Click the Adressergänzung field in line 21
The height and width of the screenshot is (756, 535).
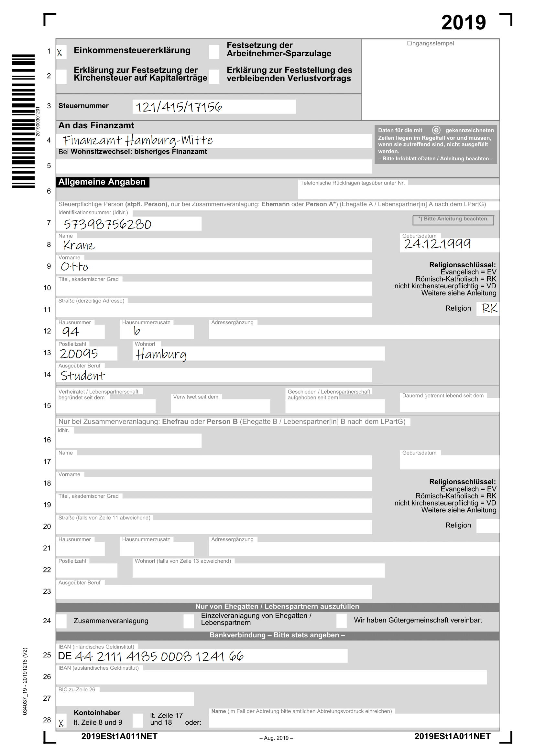click(354, 549)
